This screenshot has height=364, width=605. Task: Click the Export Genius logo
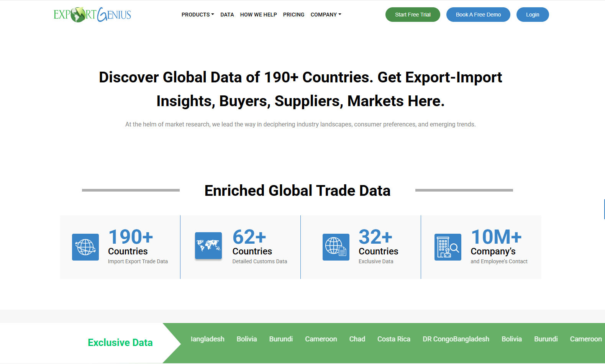coord(92,15)
